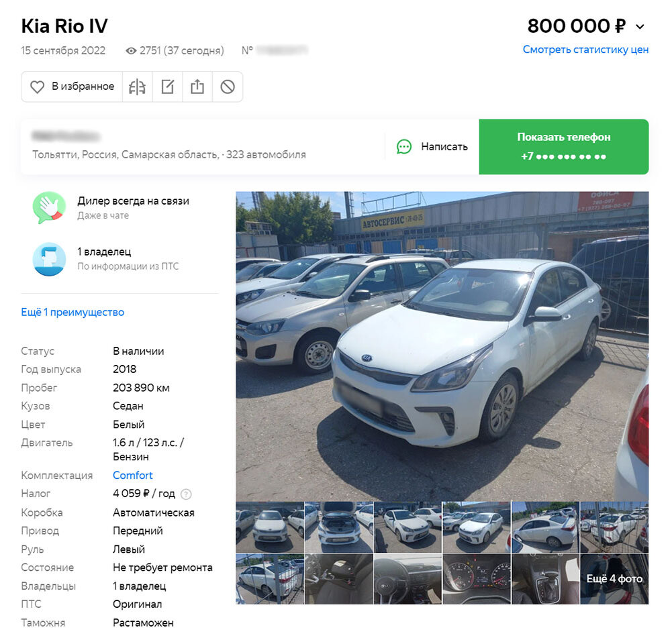Click the tax help question mark icon
Viewport: 672px width, 644px height.
point(186,494)
